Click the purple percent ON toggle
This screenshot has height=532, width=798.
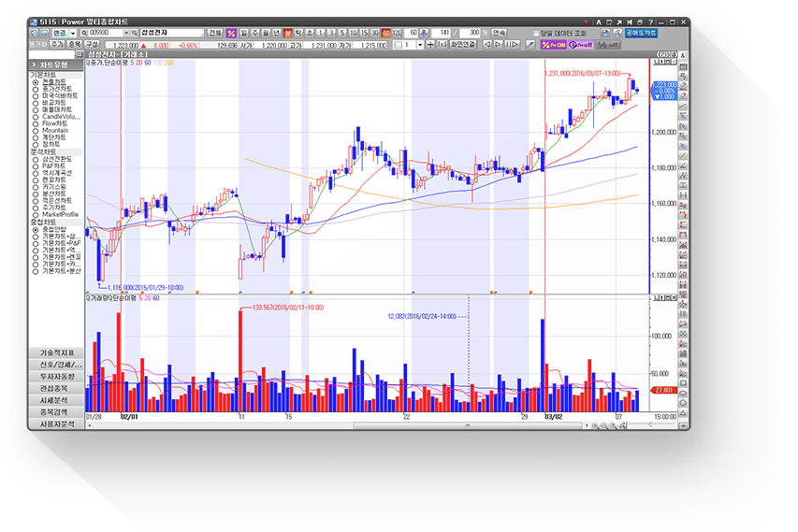click(553, 45)
